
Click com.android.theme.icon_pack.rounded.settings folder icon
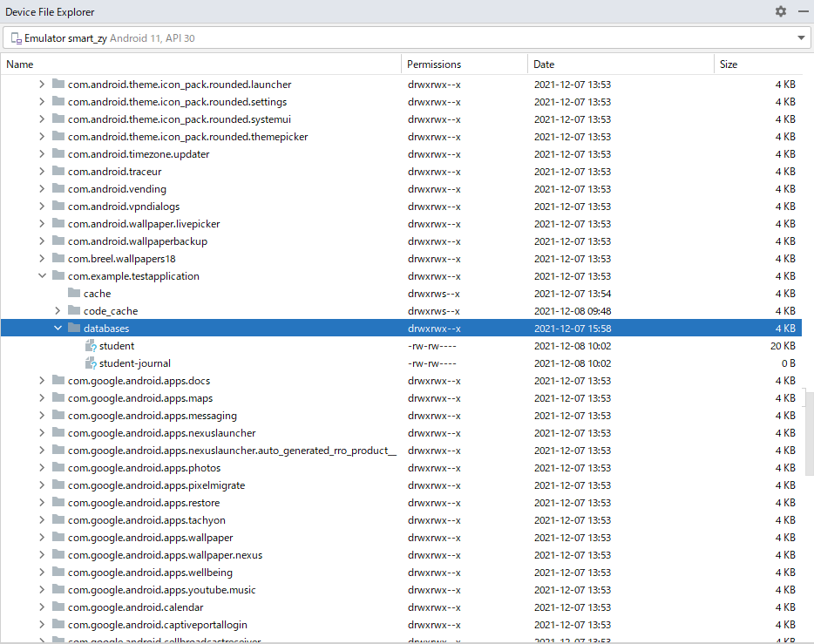pyautogui.click(x=58, y=101)
